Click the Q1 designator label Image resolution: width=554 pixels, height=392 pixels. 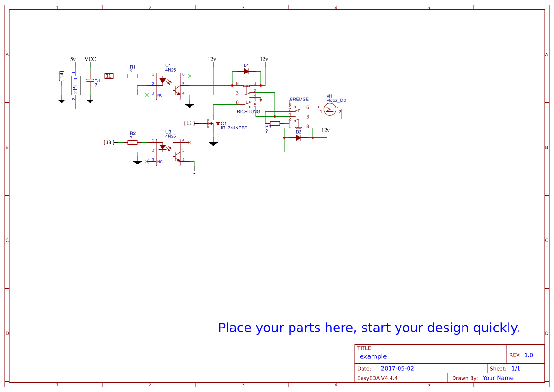[224, 124]
